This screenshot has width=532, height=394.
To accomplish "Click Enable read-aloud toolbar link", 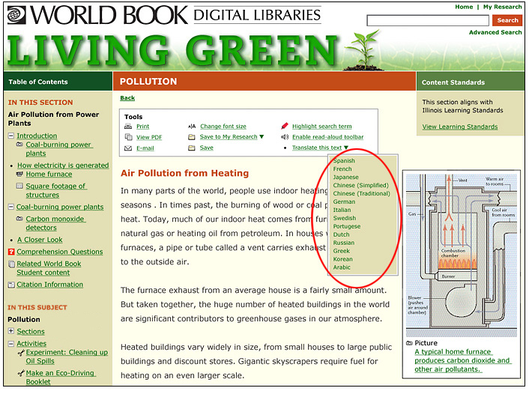I will (327, 137).
